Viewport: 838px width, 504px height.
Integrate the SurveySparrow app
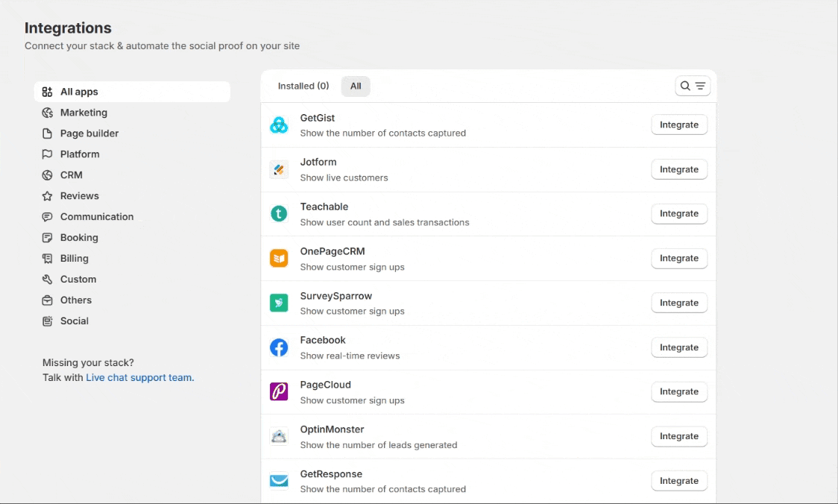(679, 303)
